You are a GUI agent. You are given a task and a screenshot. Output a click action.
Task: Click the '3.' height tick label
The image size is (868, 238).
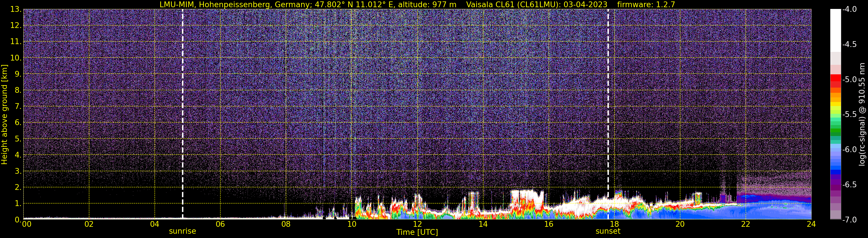pos(18,171)
